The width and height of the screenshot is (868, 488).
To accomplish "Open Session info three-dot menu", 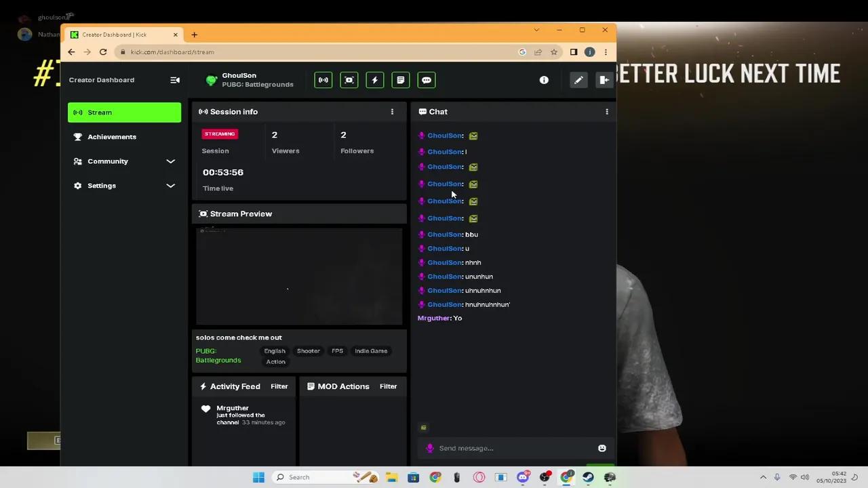I will [x=392, y=112].
